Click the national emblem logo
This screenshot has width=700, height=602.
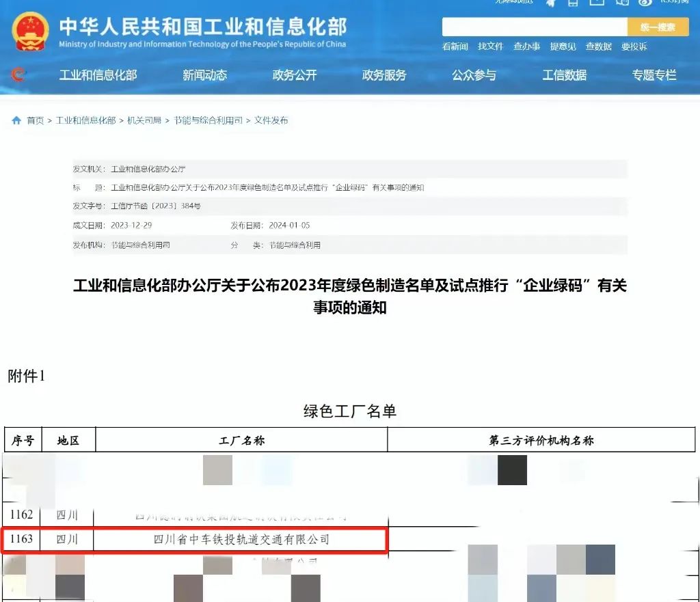point(30,31)
